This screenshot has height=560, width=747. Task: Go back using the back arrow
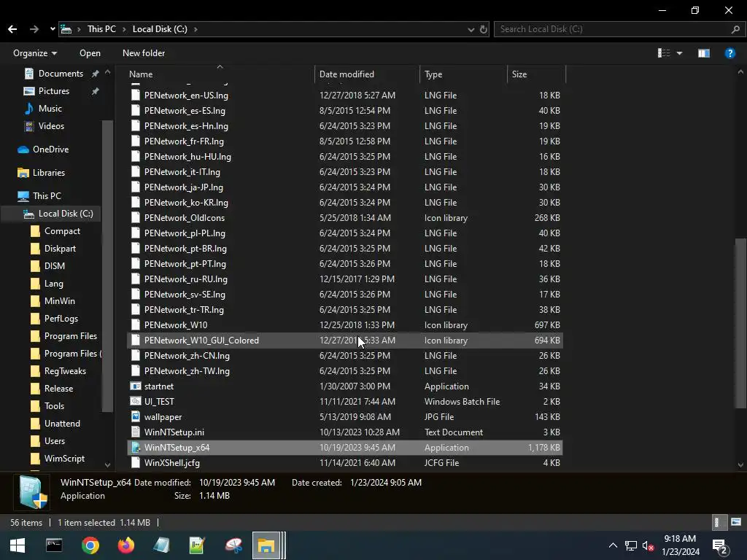(x=12, y=29)
